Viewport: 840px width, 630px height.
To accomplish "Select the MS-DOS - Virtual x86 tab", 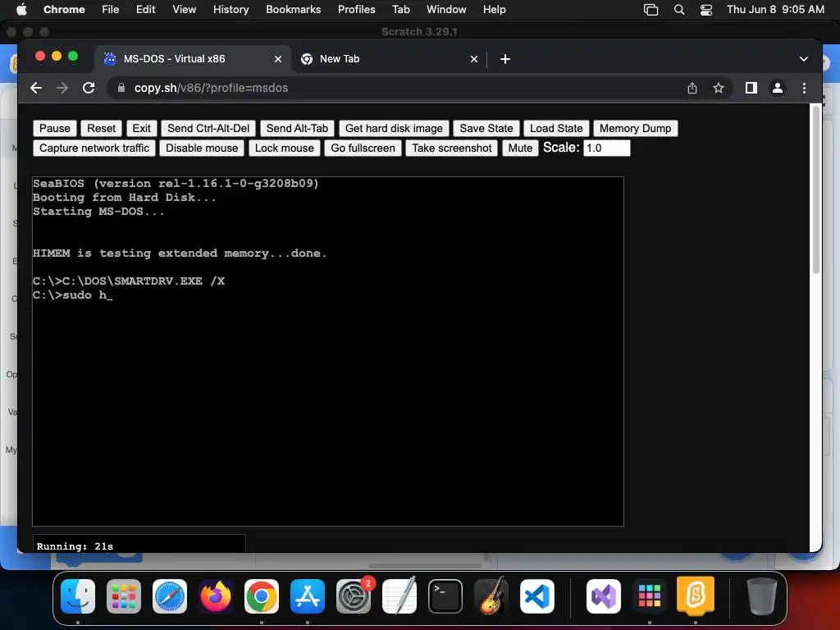I will [193, 59].
